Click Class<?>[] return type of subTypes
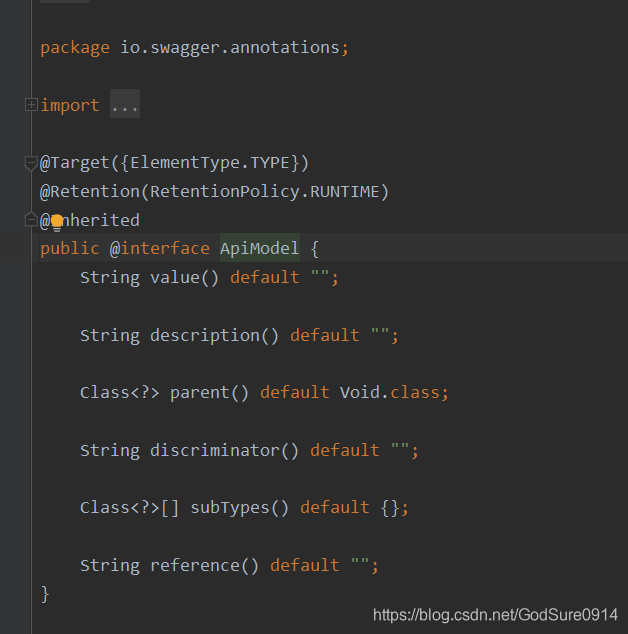Image resolution: width=628 pixels, height=634 pixels. pyautogui.click(x=129, y=508)
